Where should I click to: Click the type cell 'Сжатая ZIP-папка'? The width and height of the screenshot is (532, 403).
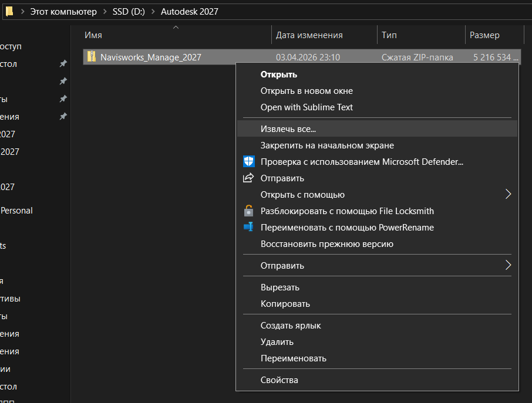point(417,57)
